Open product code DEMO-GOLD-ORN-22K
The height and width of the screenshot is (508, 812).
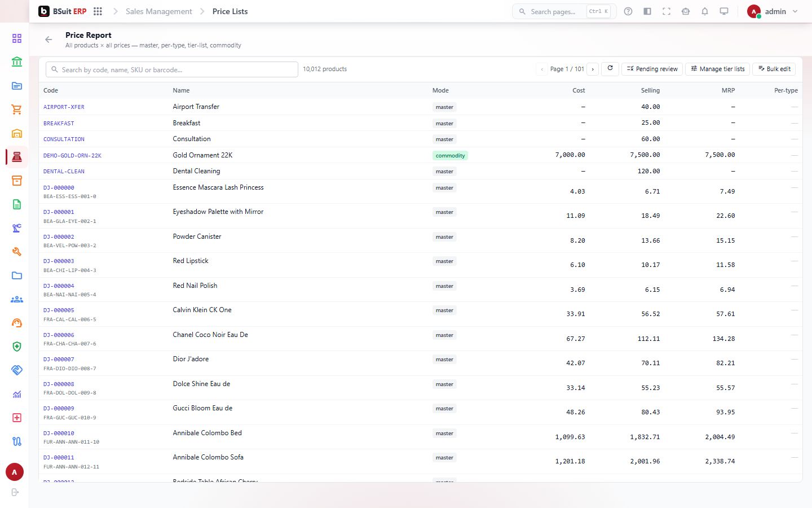click(x=72, y=155)
